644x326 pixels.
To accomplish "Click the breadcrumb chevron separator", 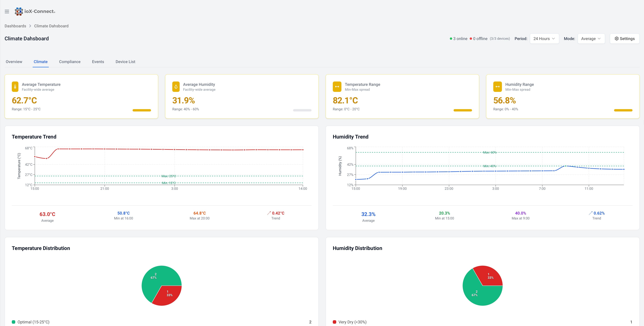I will click(x=30, y=26).
